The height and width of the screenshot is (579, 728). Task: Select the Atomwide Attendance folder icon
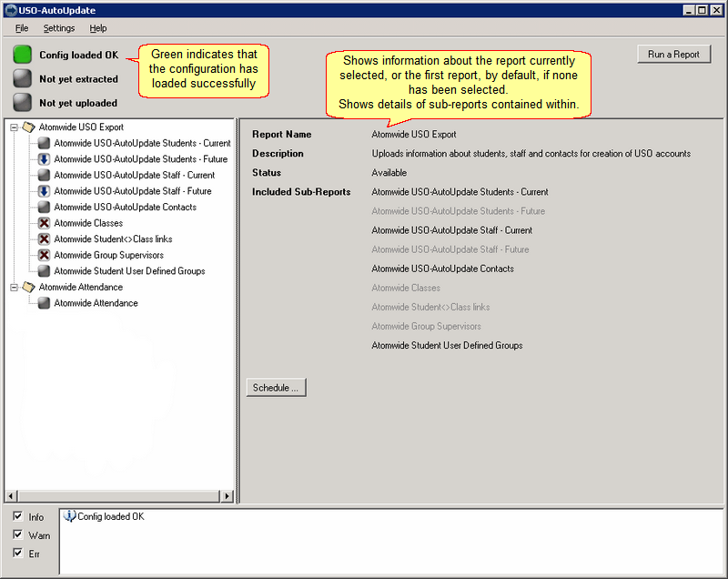(29, 287)
